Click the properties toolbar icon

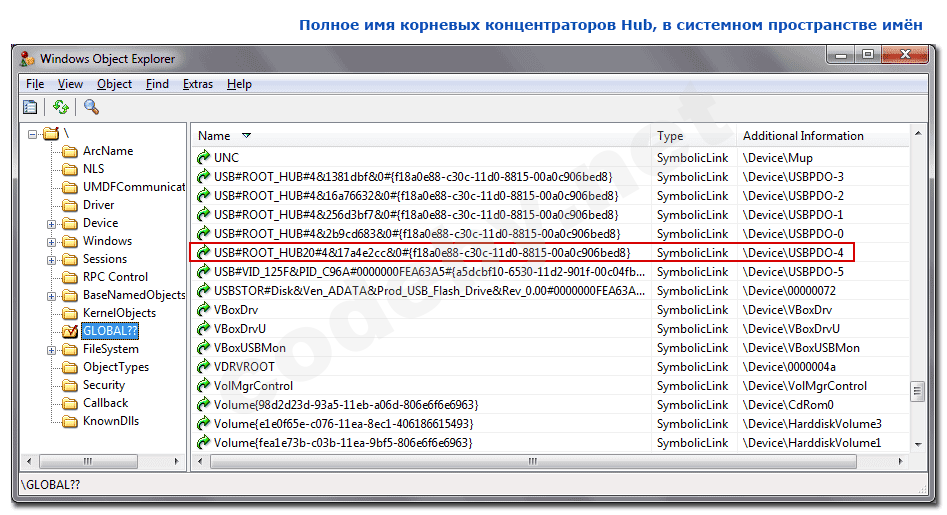coord(30,107)
